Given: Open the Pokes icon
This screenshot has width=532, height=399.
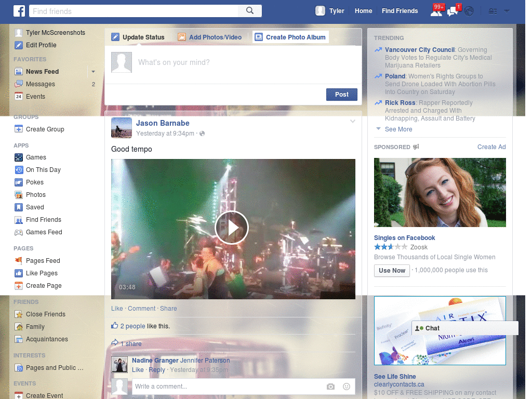Looking at the screenshot, I should pos(19,182).
